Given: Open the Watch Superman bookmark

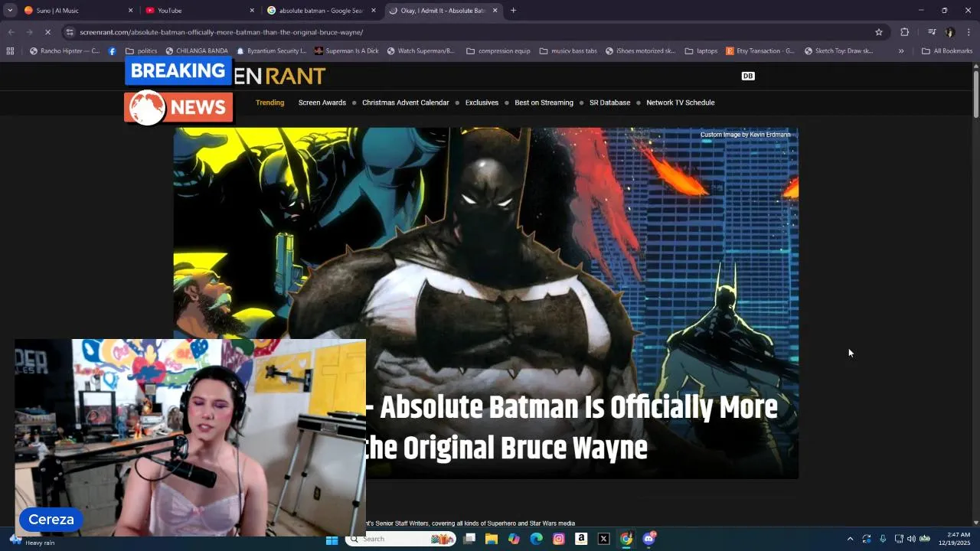Looking at the screenshot, I should pos(421,51).
